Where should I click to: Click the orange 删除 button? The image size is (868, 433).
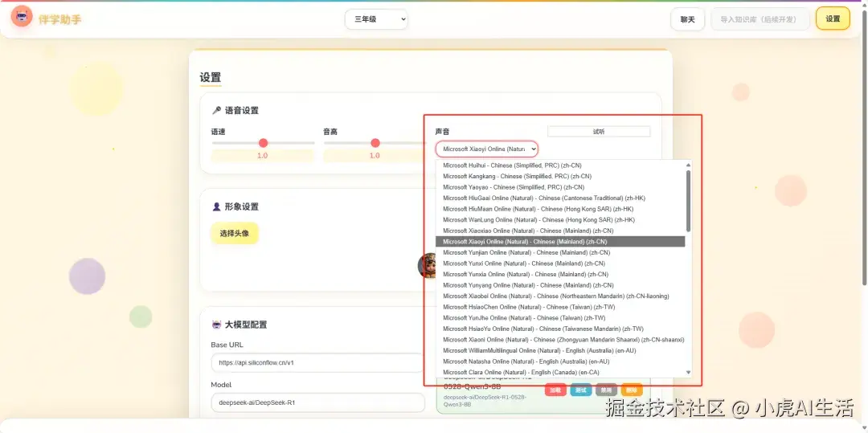pyautogui.click(x=632, y=390)
